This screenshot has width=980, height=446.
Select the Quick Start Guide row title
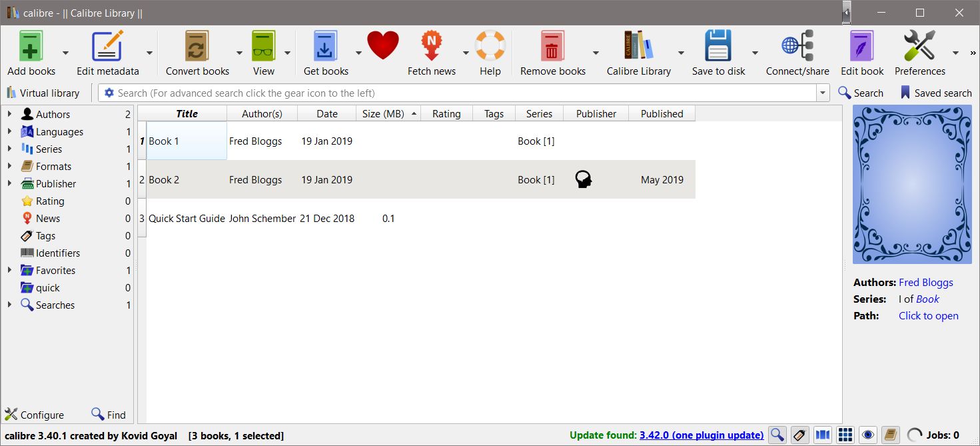pos(187,218)
